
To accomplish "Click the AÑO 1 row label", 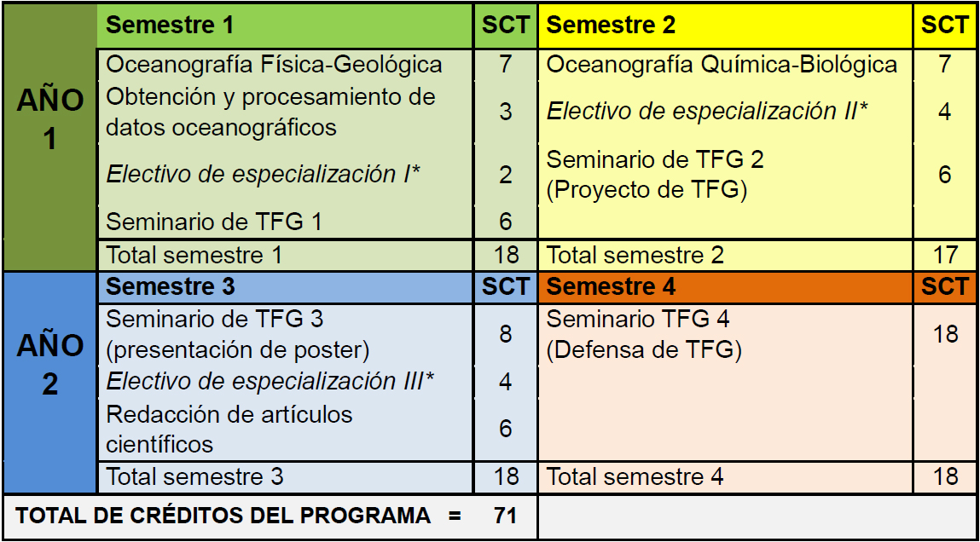I will point(50,119).
